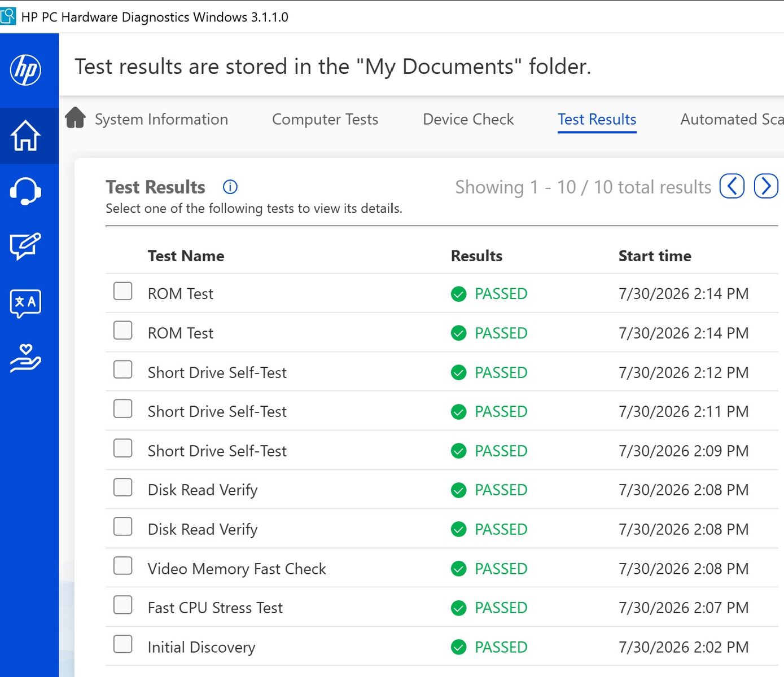This screenshot has height=677, width=784.
Task: Click the PASSED text for Video Memory Fast Check
Action: pyautogui.click(x=501, y=569)
